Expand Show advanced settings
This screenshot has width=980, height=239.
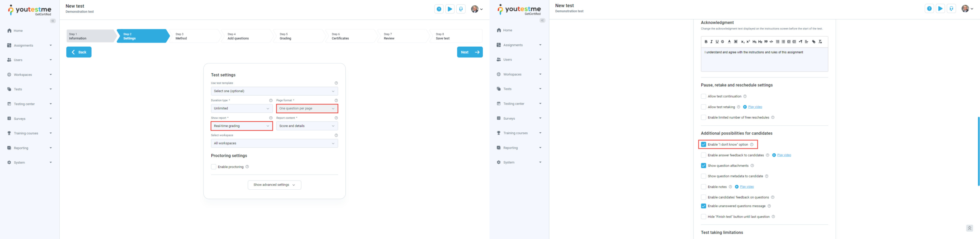click(274, 185)
